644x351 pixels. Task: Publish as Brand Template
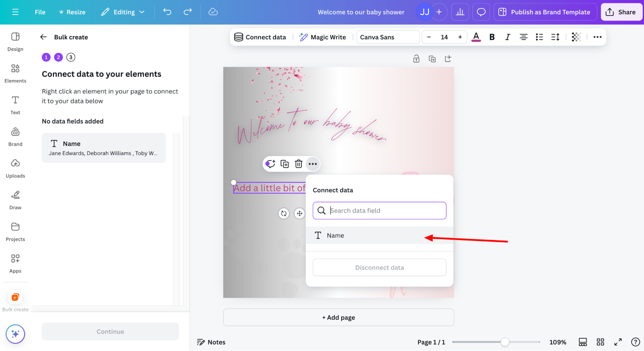(545, 12)
